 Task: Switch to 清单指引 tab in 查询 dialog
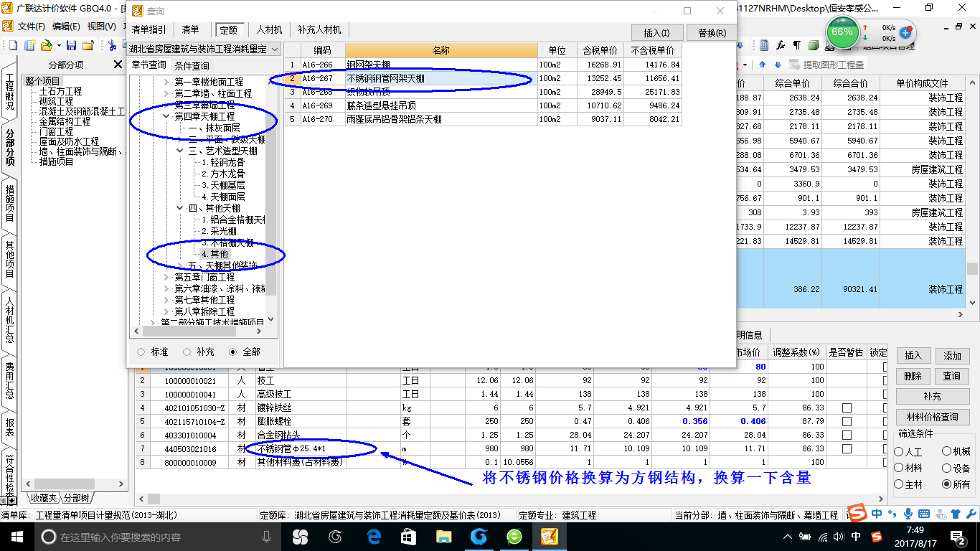(x=149, y=30)
